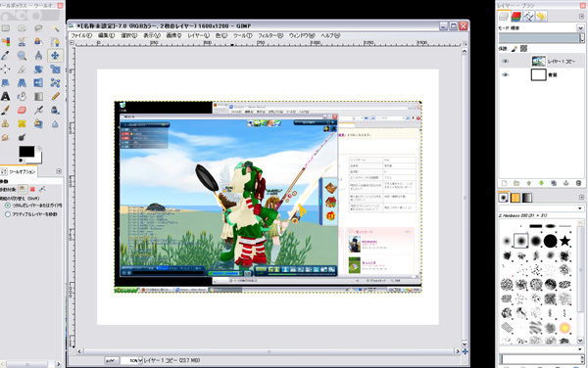
Task: Select the Zoom magnifier tool
Action: click(x=22, y=56)
